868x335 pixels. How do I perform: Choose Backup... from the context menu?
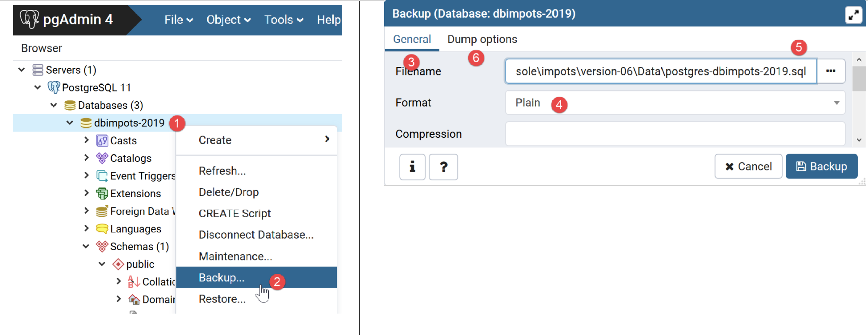click(222, 277)
